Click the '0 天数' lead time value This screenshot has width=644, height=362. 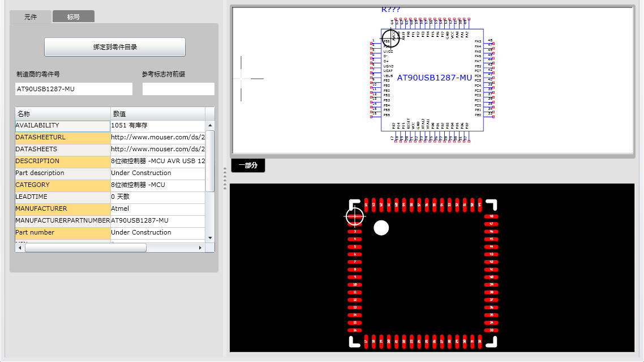[158, 197]
